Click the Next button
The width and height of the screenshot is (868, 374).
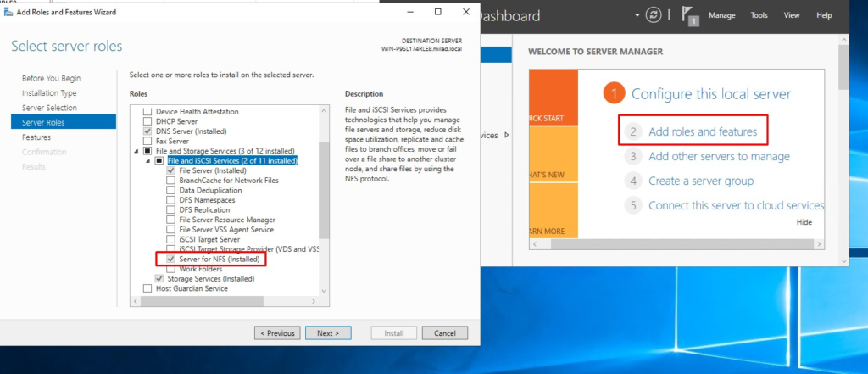tap(328, 333)
